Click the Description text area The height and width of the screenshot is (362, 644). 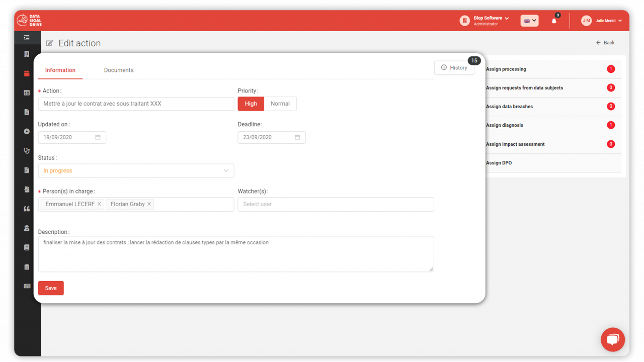(236, 254)
